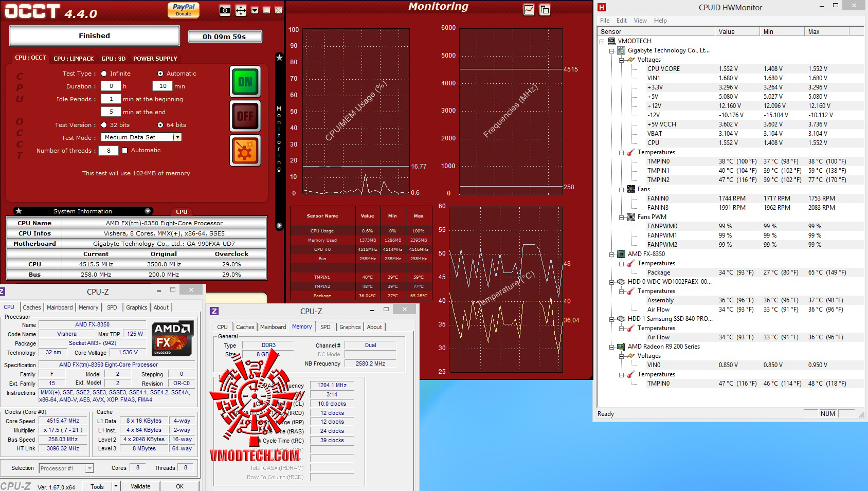Viewport: 868px width, 491px height.
Task: Collapse the Gigabyte Technology node
Action: (x=612, y=50)
